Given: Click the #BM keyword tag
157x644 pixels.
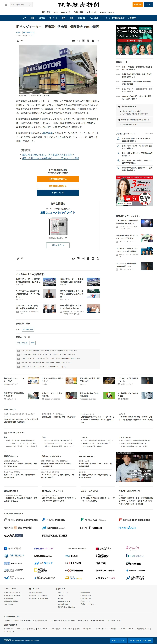Looking at the screenshot, I should point(33,343).
